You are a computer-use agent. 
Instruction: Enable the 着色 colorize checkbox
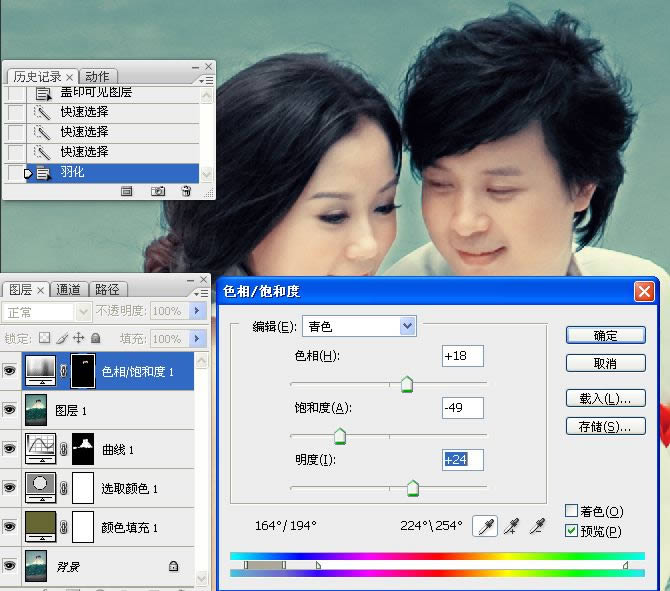(x=572, y=511)
